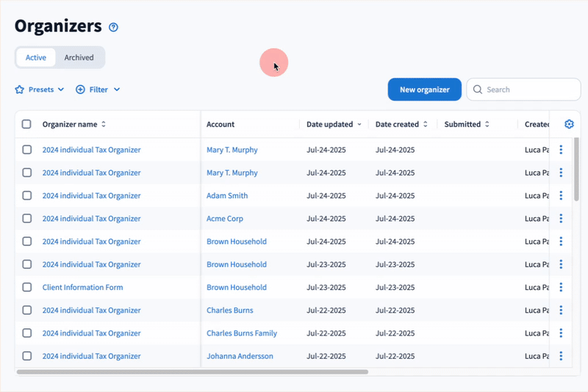Click the Presets star icon
The image size is (588, 392).
click(x=20, y=90)
